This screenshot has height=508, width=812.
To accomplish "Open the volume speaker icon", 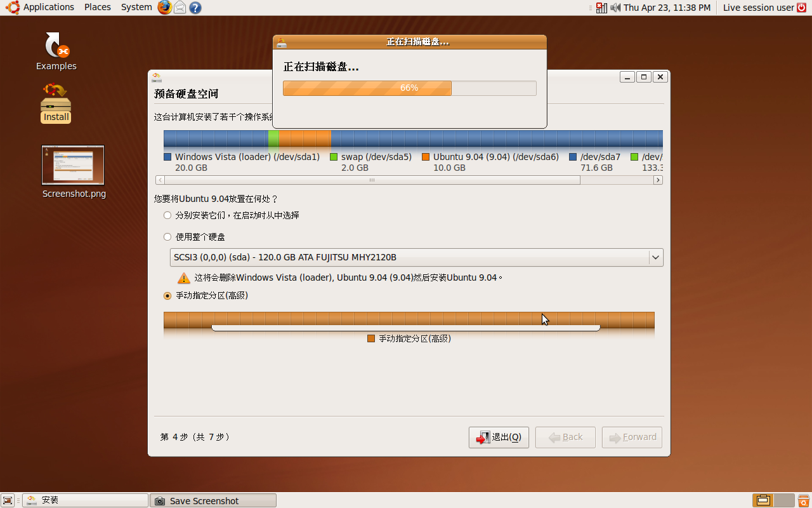I will pos(615,8).
